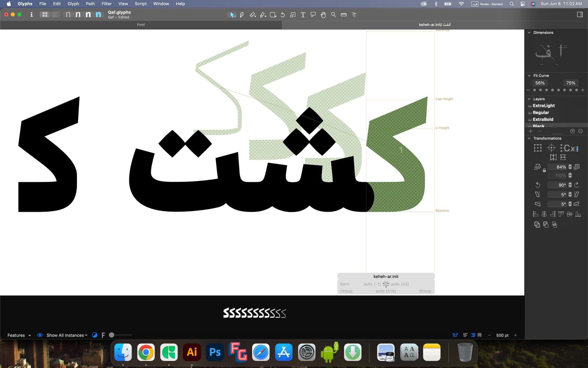Screen dimensions: 588x368
Task: Flip horizontally using mirror icon in Transformations
Action: [553, 157]
